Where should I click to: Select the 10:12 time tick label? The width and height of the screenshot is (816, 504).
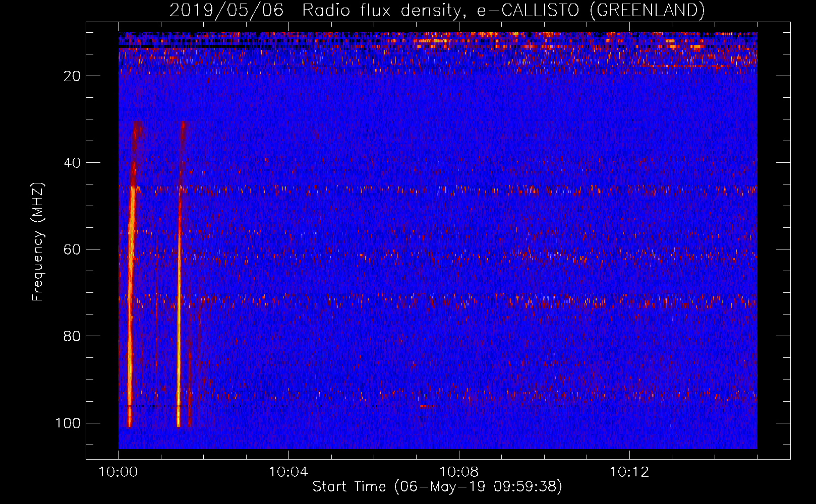(x=629, y=472)
